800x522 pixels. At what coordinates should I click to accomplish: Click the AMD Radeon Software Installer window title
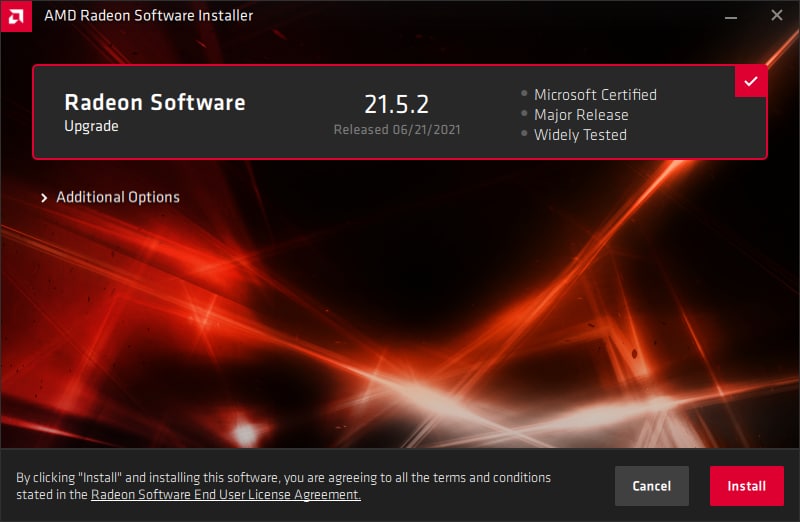click(148, 15)
